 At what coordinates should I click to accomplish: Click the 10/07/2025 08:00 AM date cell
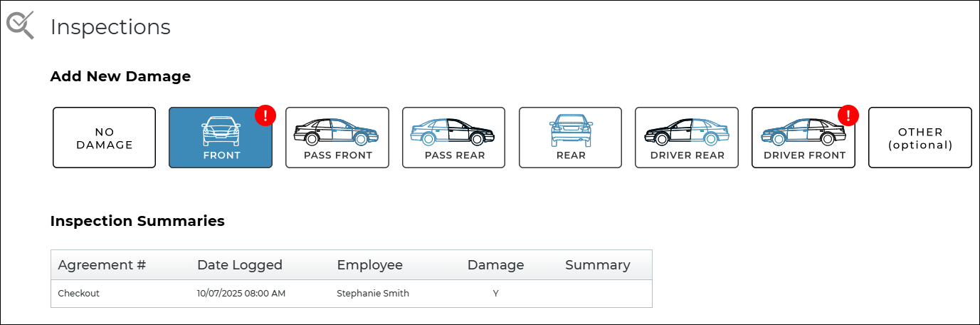(241, 294)
